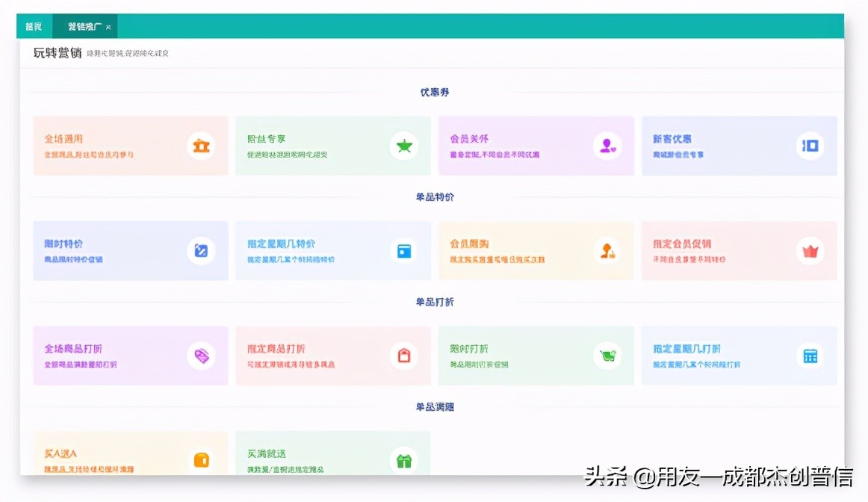Click the wallet icon on 指定星期几特价 card
Screen dimensions: 868x502
point(403,251)
